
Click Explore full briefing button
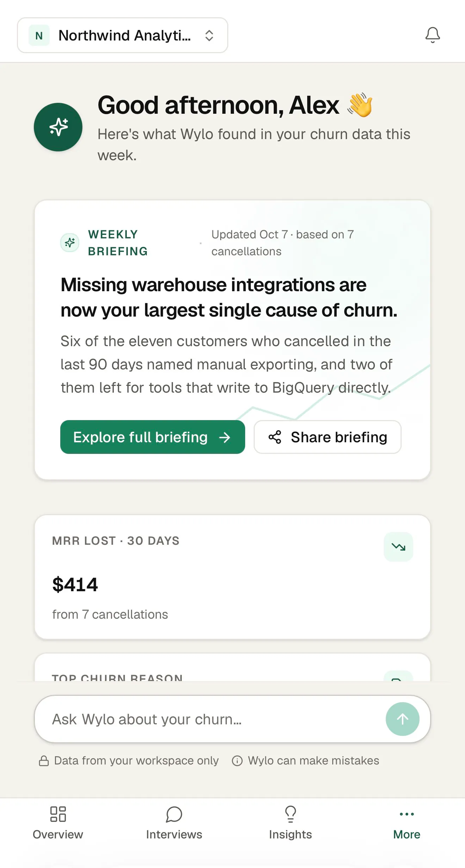pos(153,437)
